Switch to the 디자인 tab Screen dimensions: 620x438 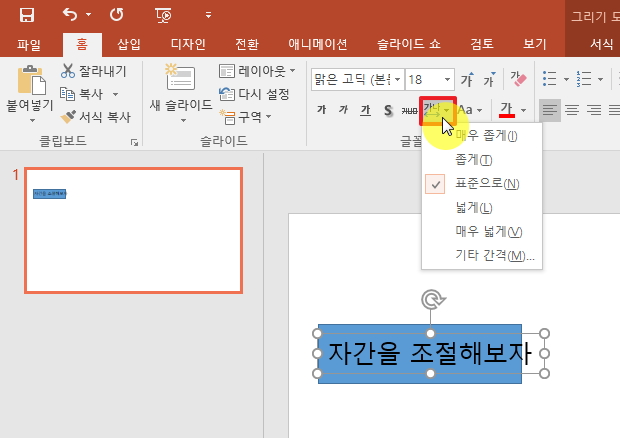pos(188,44)
